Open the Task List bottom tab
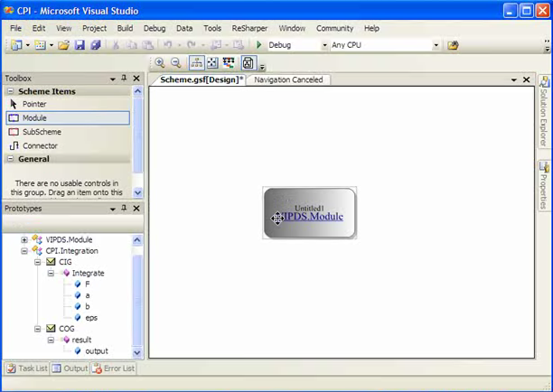Image resolution: width=553 pixels, height=392 pixels. 27,369
